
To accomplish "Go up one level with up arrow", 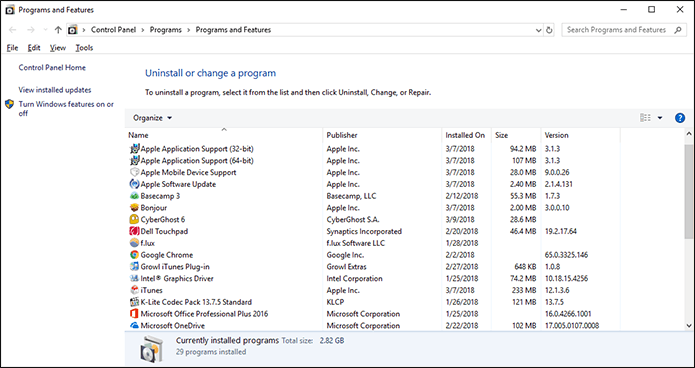I will tap(58, 30).
